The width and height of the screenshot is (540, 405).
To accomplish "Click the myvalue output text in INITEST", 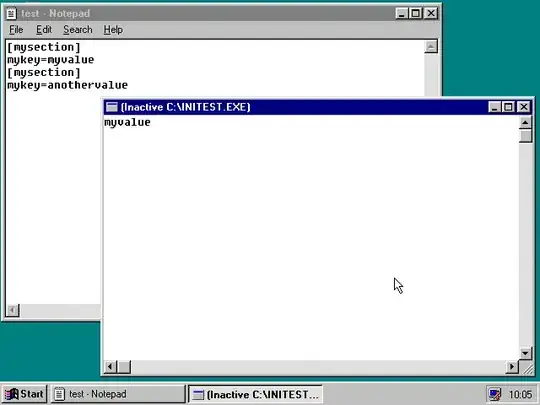I will tap(127, 123).
